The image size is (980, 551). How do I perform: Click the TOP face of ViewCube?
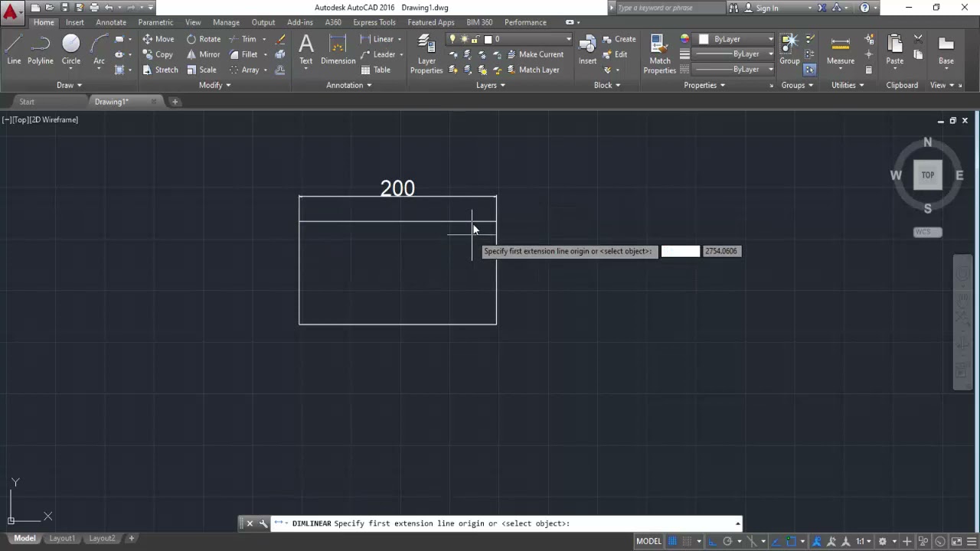[927, 175]
